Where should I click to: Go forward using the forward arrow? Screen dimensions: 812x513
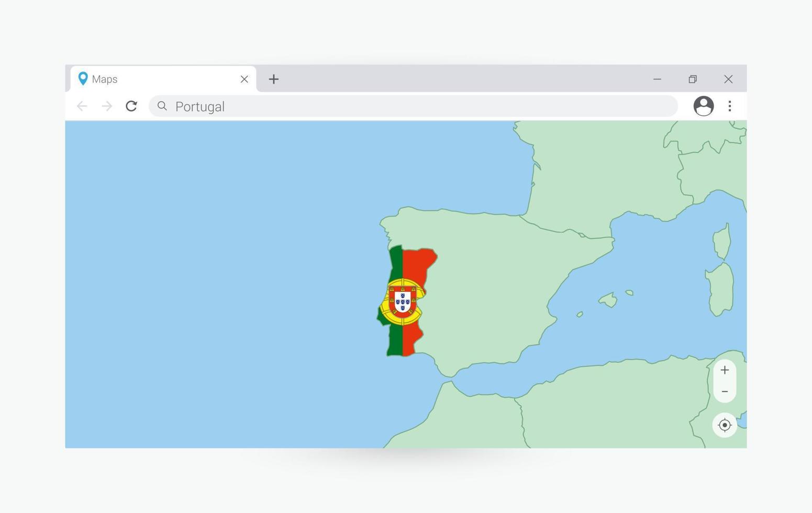(x=107, y=106)
